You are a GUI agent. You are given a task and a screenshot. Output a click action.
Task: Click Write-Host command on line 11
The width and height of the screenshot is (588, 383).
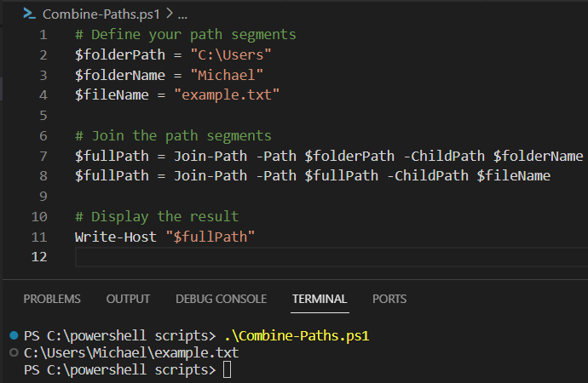point(116,237)
